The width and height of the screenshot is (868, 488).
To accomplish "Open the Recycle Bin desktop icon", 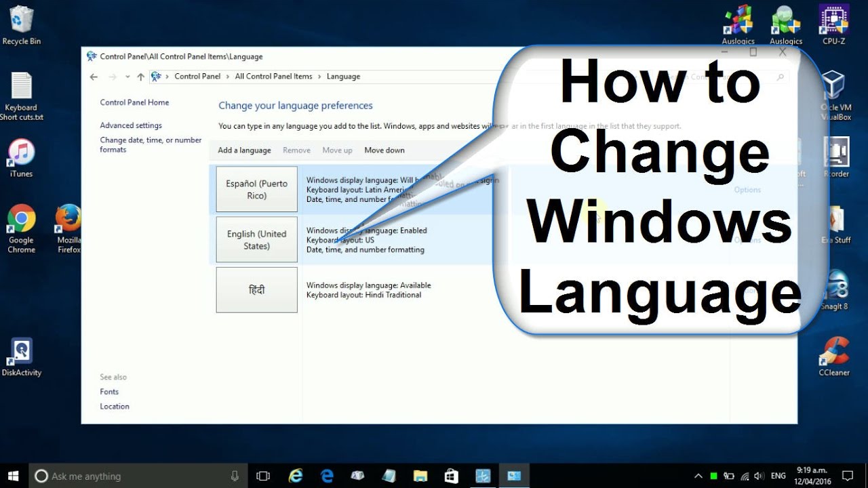I will pyautogui.click(x=21, y=22).
